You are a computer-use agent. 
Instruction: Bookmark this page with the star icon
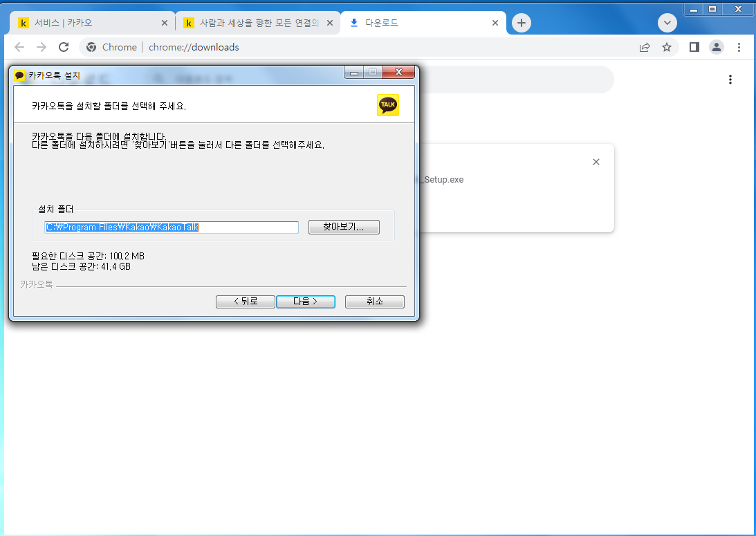click(667, 47)
